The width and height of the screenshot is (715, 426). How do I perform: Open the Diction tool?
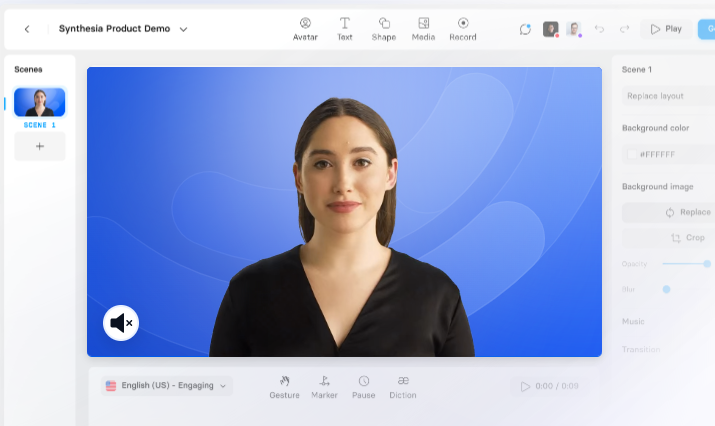click(x=403, y=387)
